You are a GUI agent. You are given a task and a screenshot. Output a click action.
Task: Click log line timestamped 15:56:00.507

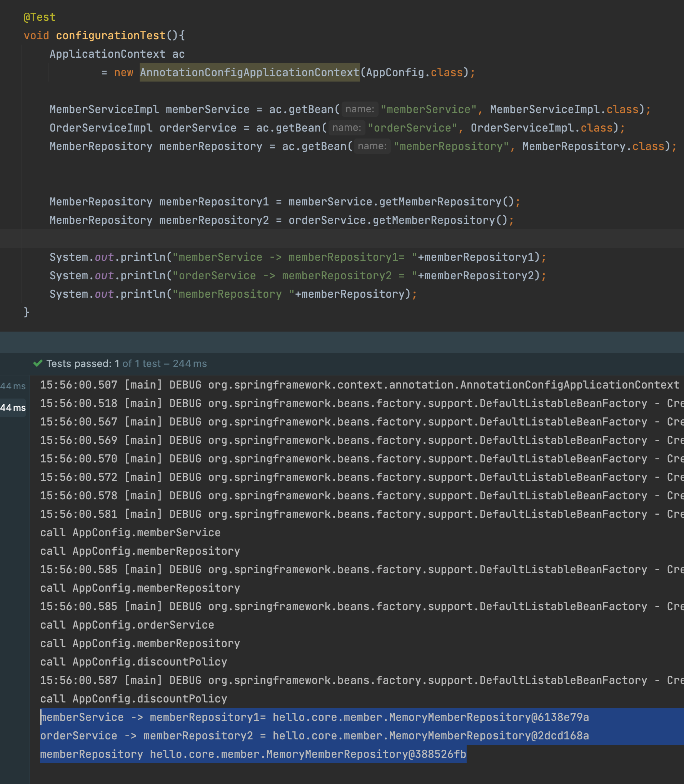pyautogui.click(x=360, y=385)
